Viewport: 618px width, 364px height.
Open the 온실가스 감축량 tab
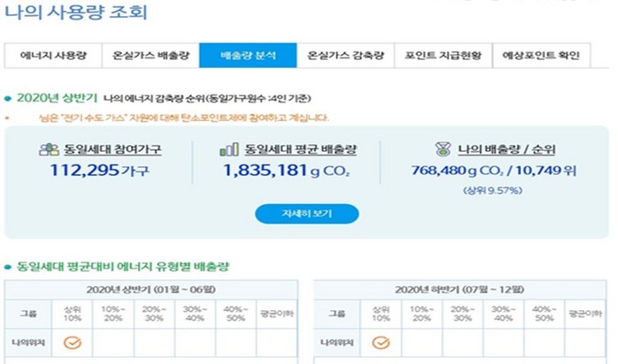345,56
